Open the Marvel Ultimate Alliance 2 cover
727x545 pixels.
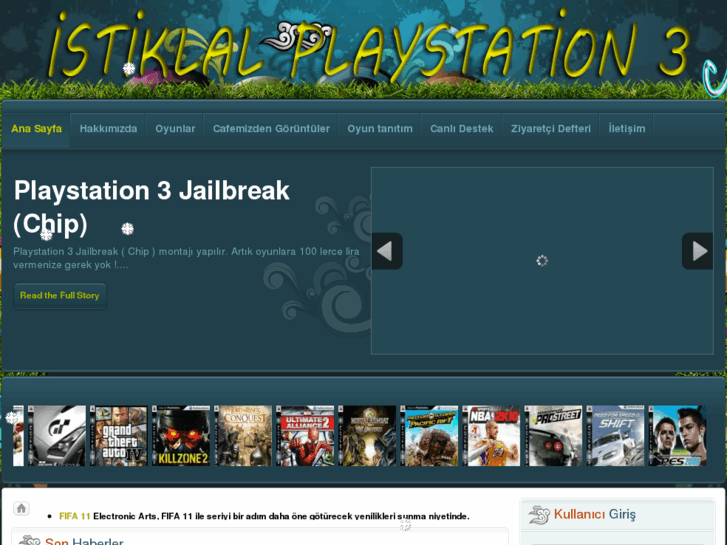click(305, 436)
